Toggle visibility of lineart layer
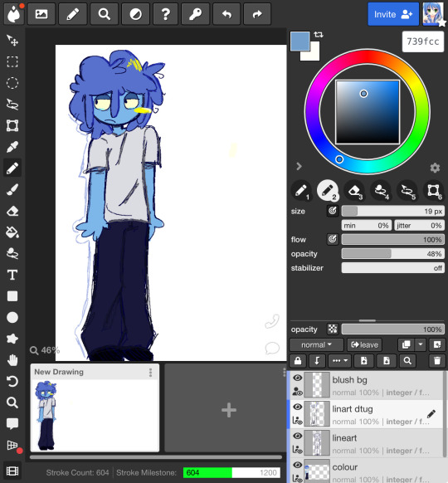The image size is (448, 483). pyautogui.click(x=298, y=436)
